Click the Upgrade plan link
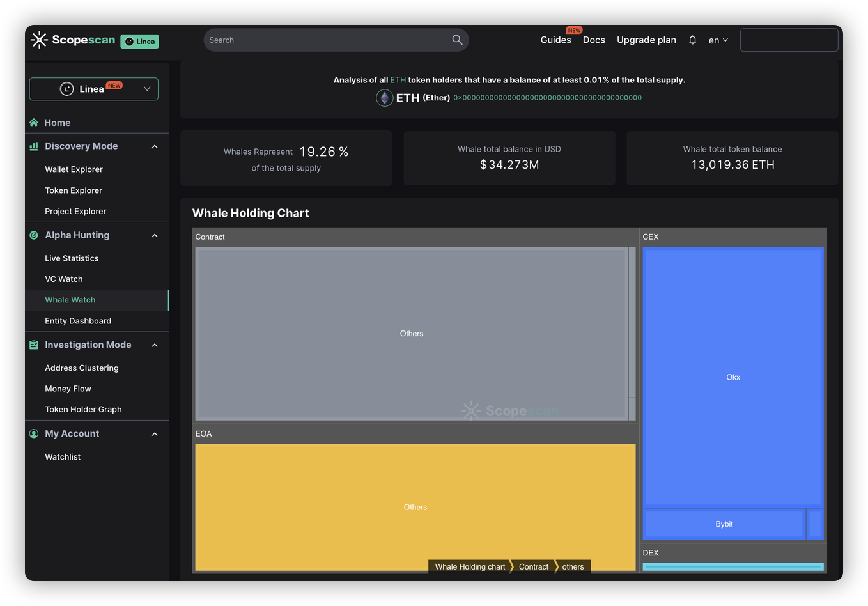868x606 pixels. pos(646,40)
